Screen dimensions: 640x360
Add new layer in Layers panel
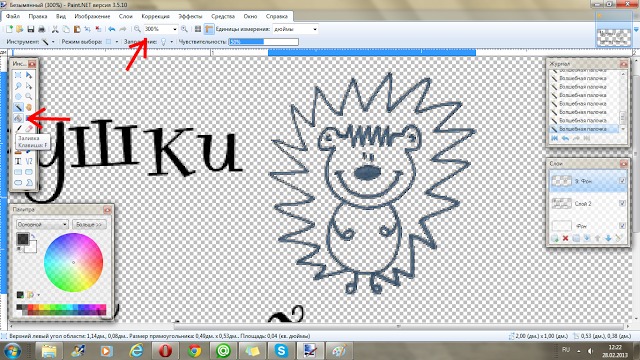tap(555, 238)
